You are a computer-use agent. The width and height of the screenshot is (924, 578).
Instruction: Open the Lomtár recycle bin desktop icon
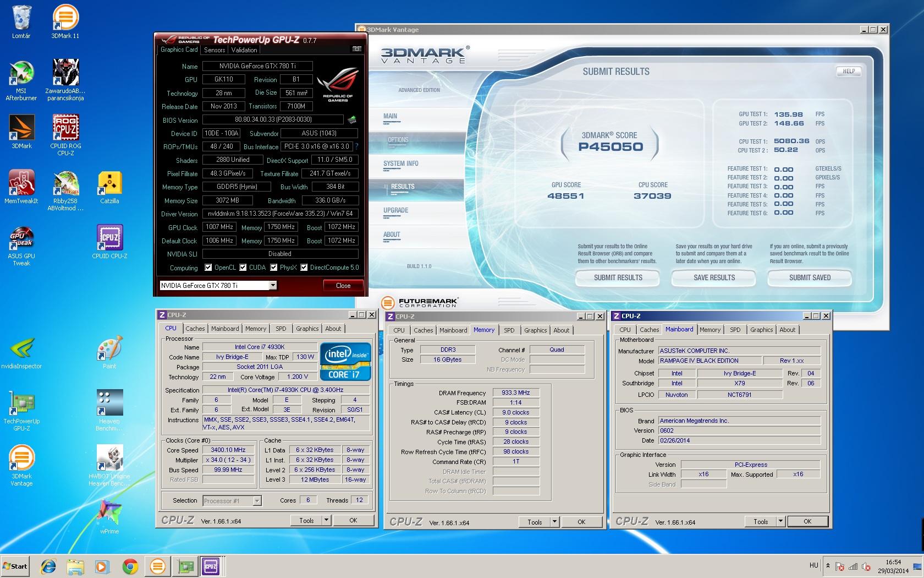(x=21, y=23)
